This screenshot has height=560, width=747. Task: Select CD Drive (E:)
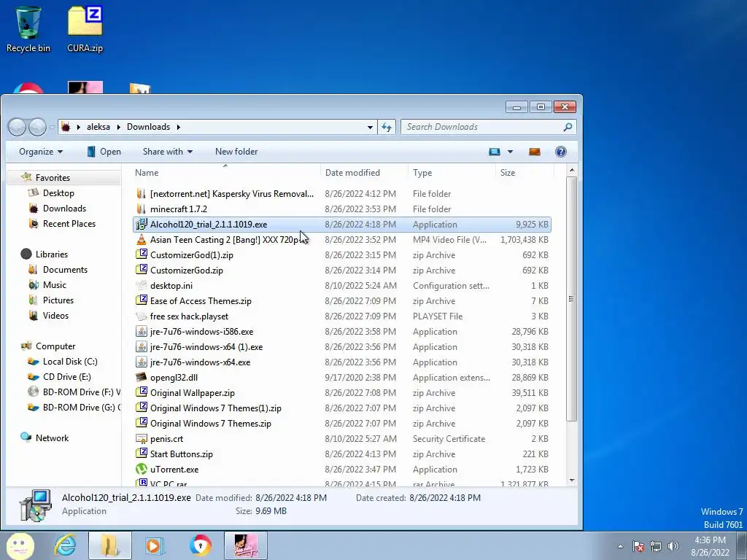coord(66,377)
